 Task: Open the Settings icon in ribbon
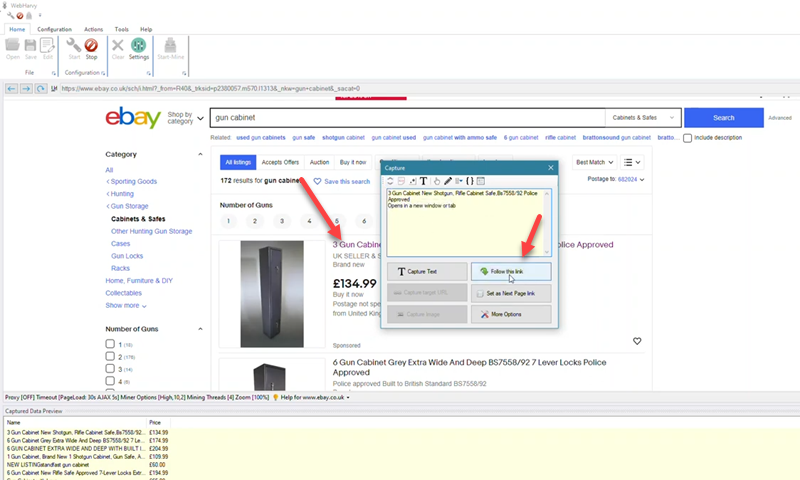[x=138, y=46]
